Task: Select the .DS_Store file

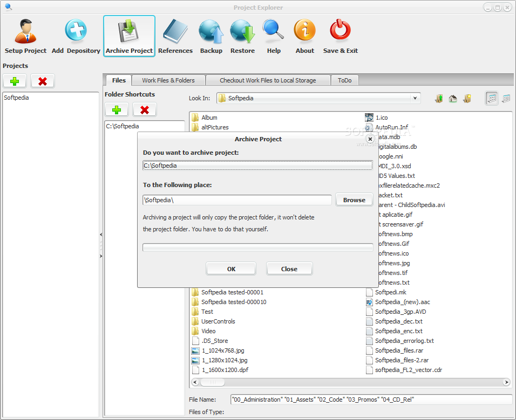Action: pos(210,341)
